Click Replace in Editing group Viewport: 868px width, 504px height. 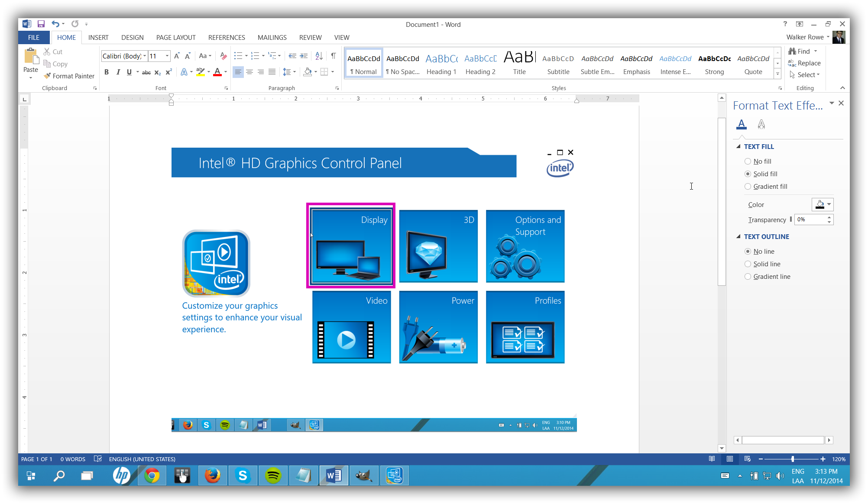coord(804,63)
